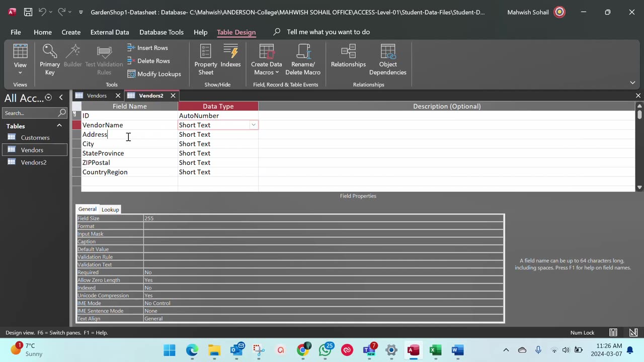
Task: Open Microsoft Edge from the taskbar
Action: click(192, 350)
